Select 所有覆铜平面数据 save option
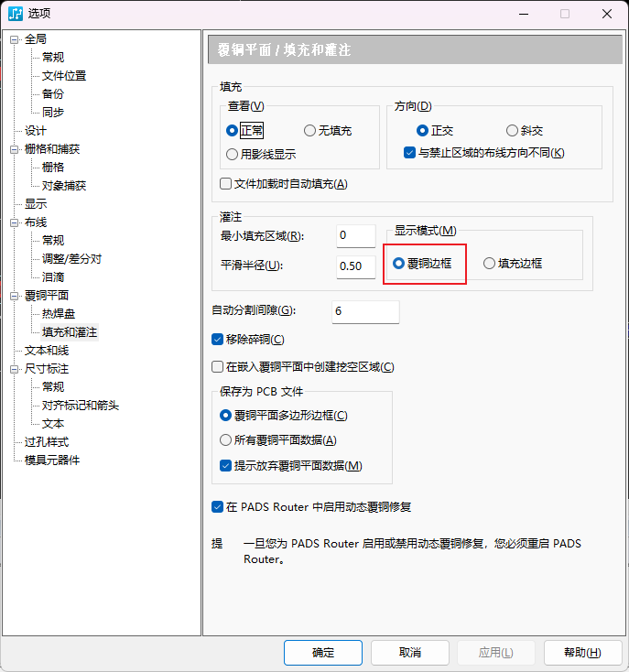The height and width of the screenshot is (672, 629). (x=226, y=440)
